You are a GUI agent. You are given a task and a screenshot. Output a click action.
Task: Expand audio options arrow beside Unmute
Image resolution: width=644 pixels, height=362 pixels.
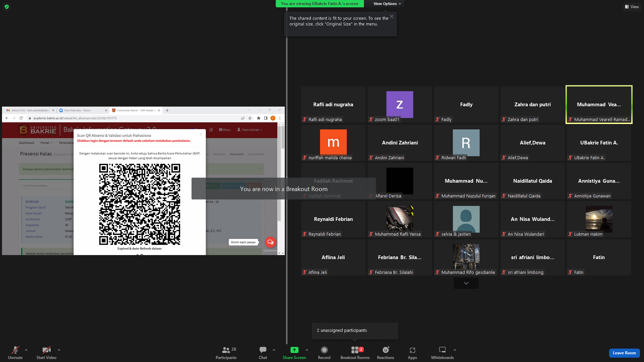pyautogui.click(x=26, y=350)
